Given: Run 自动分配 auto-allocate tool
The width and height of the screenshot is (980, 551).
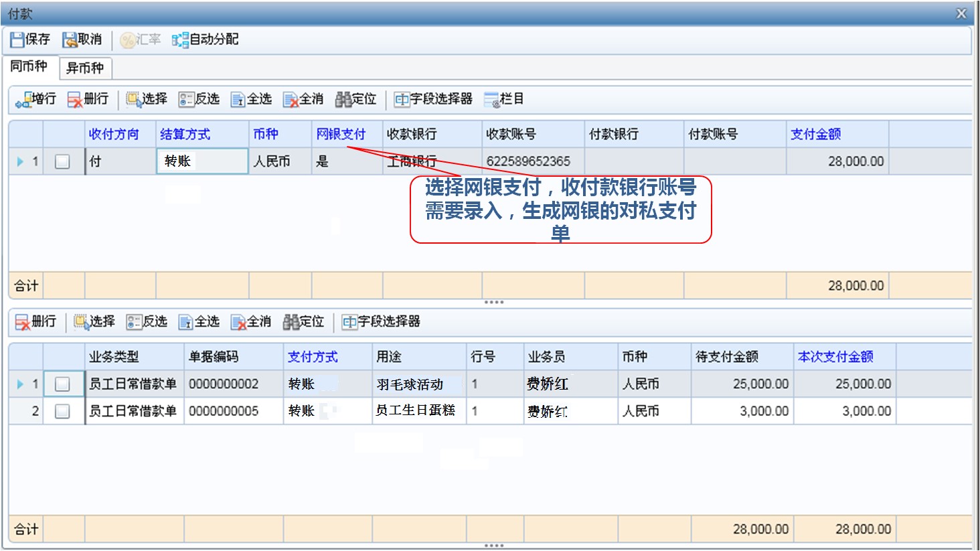Looking at the screenshot, I should tap(180, 40).
